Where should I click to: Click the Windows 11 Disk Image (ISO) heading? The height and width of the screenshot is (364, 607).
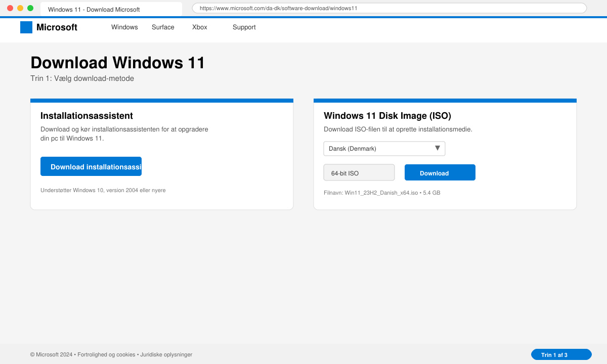pos(387,116)
